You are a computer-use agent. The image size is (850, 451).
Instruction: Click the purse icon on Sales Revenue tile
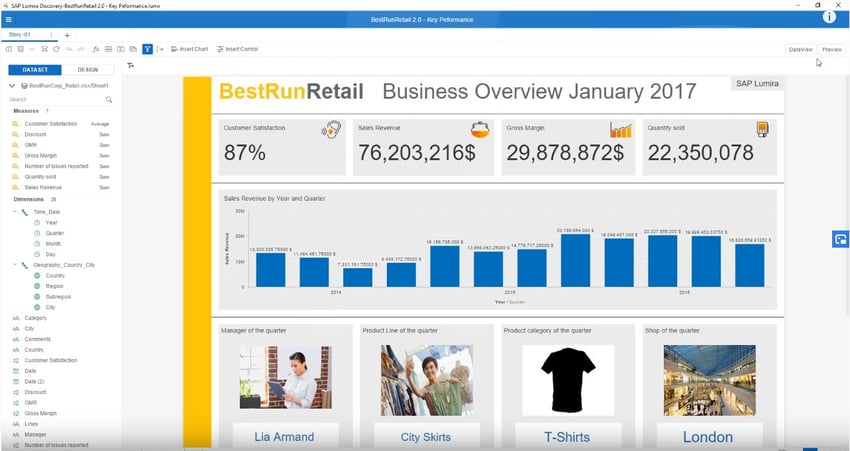coord(480,130)
